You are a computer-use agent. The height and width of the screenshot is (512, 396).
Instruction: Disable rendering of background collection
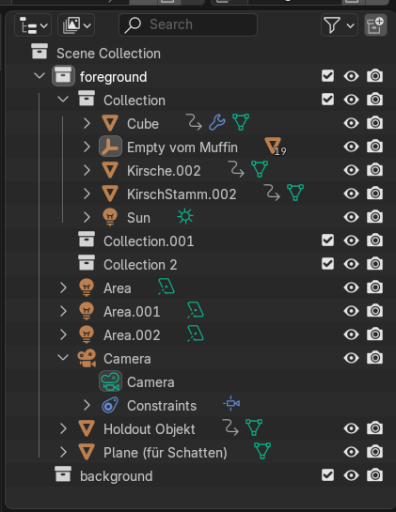(x=375, y=475)
